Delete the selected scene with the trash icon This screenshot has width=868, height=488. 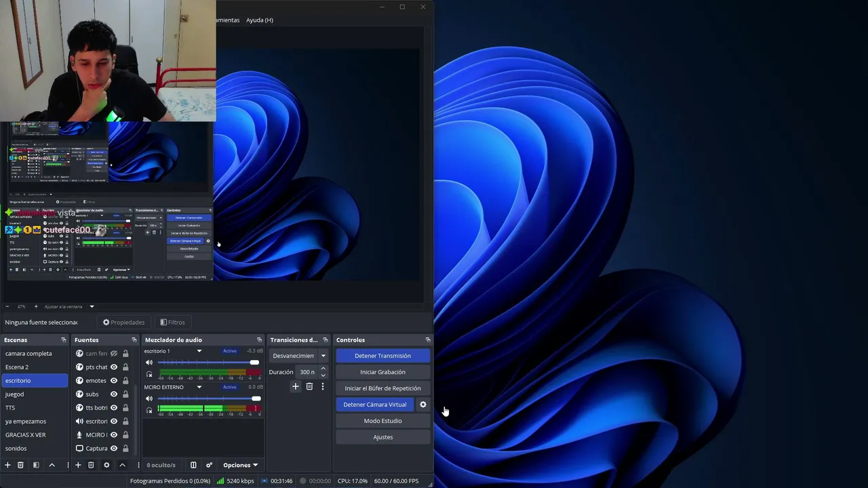[x=20, y=465]
